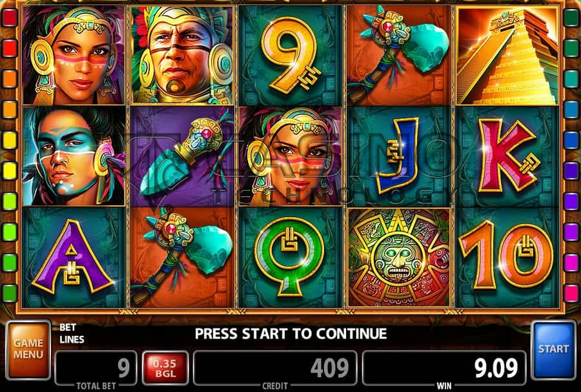The image size is (581, 392).
Task: Click the green Q symbol
Action: tap(291, 258)
